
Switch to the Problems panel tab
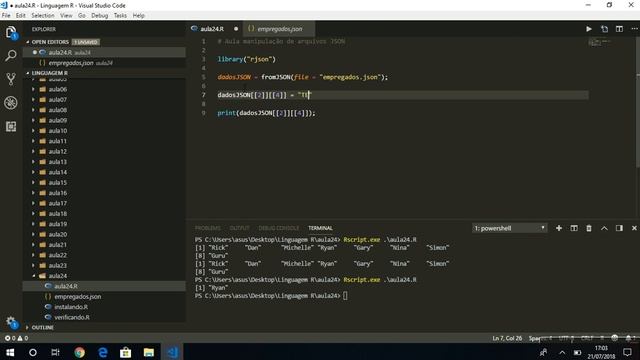tap(207, 228)
